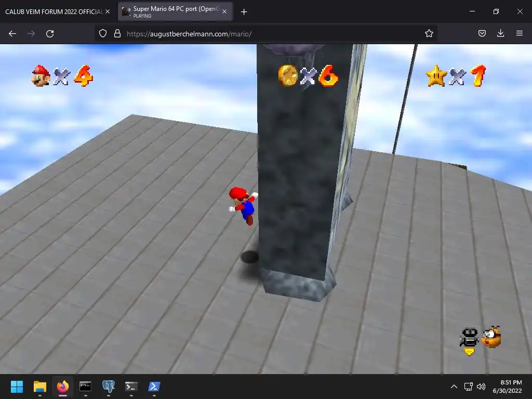Viewport: 532px width, 399px height.
Task: Expand the hidden system tray icons
Action: pyautogui.click(x=454, y=387)
